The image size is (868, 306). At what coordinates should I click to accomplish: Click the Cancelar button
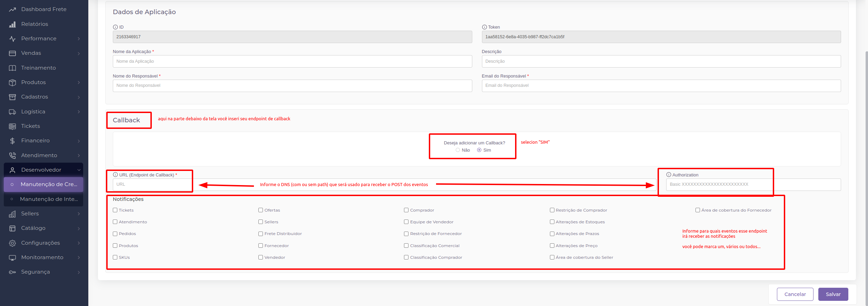[795, 294]
